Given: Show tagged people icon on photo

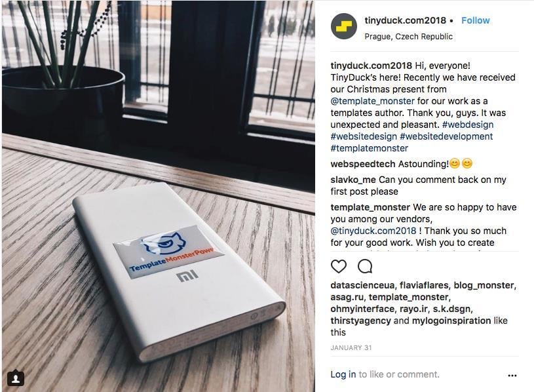Looking at the screenshot, I should (15, 378).
